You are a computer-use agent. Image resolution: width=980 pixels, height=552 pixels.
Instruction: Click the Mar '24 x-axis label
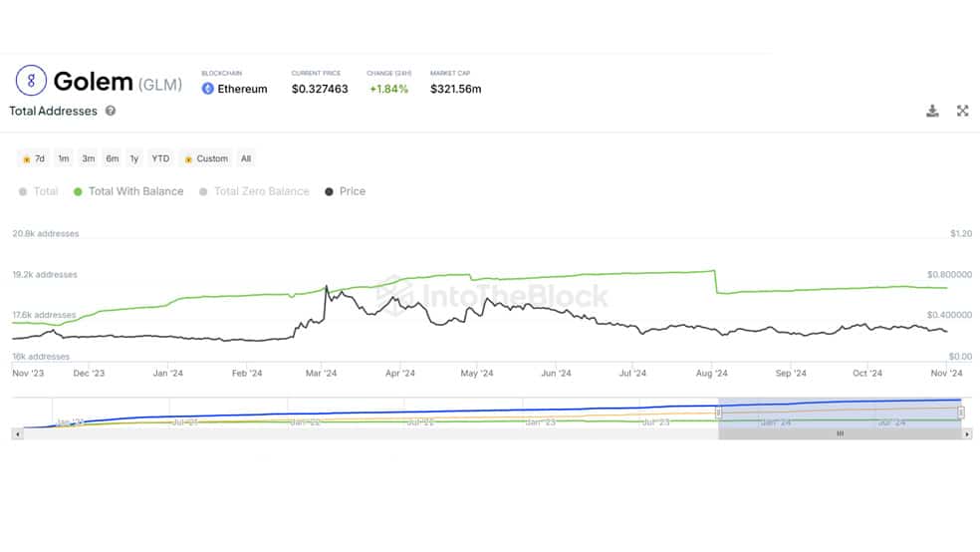point(322,374)
